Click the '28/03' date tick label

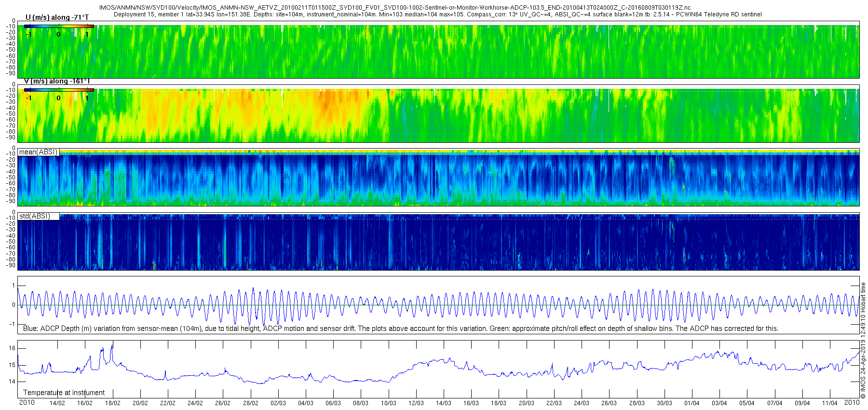[x=637, y=403]
